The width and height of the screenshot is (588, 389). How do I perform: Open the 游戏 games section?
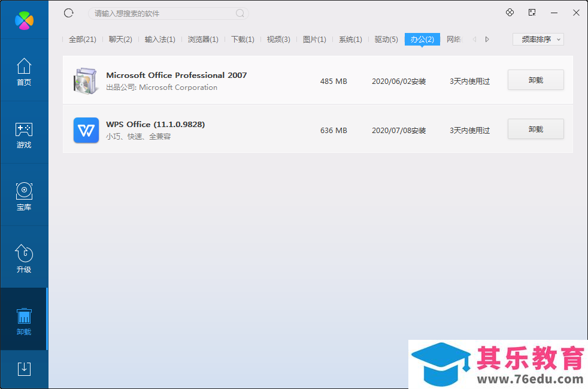click(24, 135)
